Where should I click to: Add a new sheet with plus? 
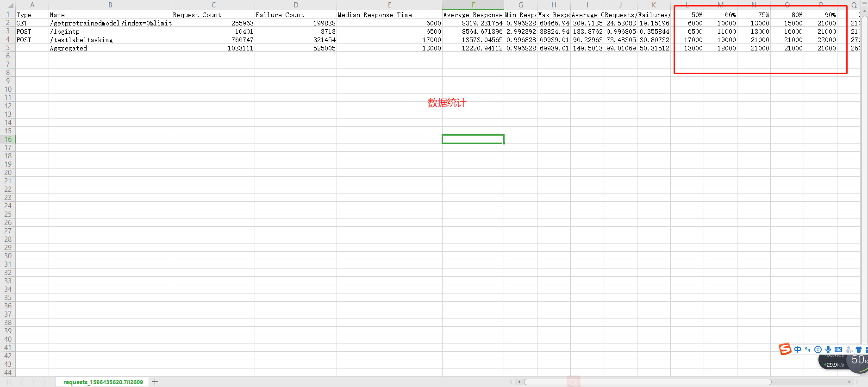click(155, 382)
